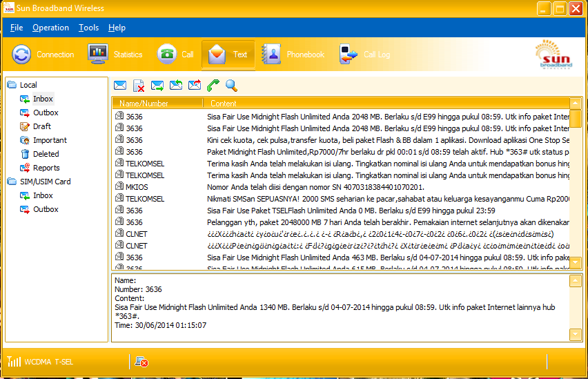Viewport: 588px width, 379px height.
Task: Click message list scroll up arrow
Action: pyautogui.click(x=576, y=104)
